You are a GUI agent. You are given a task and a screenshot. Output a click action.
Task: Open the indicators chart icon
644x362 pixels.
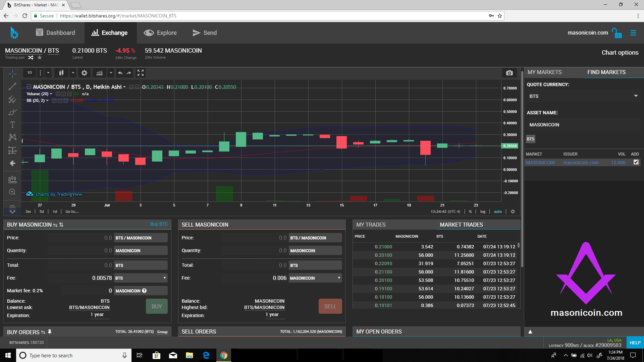[x=100, y=73]
